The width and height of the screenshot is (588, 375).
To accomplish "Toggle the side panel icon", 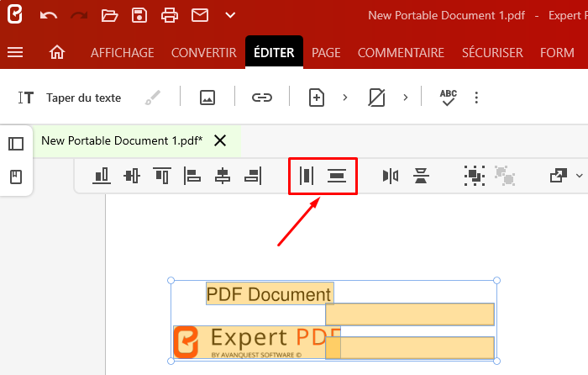I will 16,144.
